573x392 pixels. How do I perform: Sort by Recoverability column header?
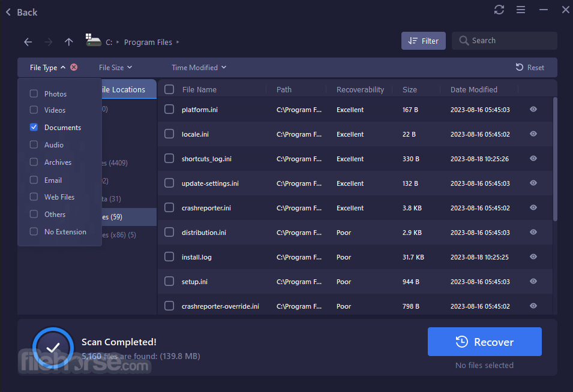coord(360,89)
